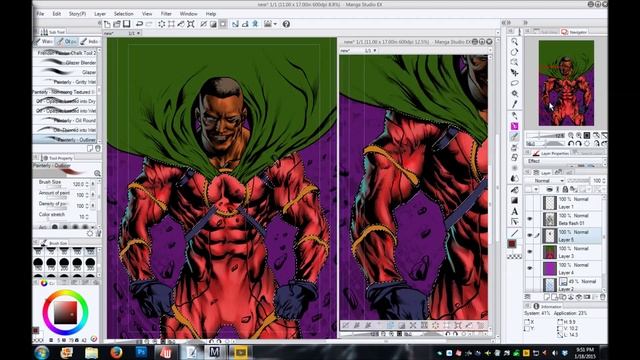Open the Edit menu
Viewport: 640px width, 360px height.
(x=56, y=13)
